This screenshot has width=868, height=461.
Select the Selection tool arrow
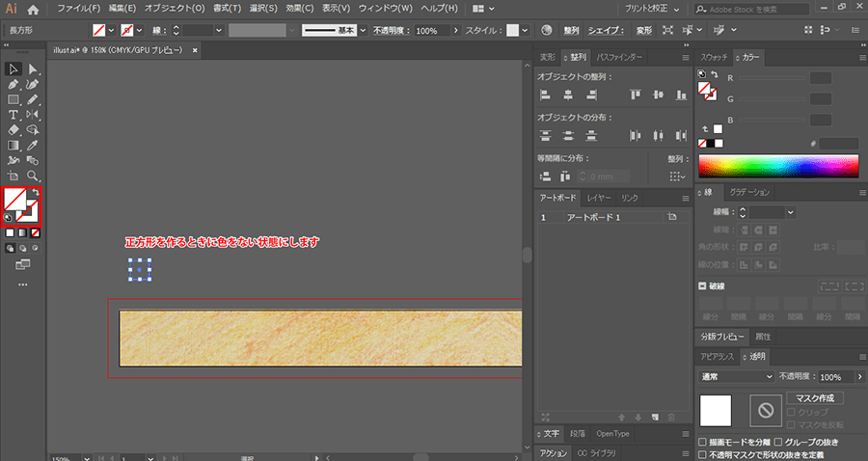[x=14, y=69]
